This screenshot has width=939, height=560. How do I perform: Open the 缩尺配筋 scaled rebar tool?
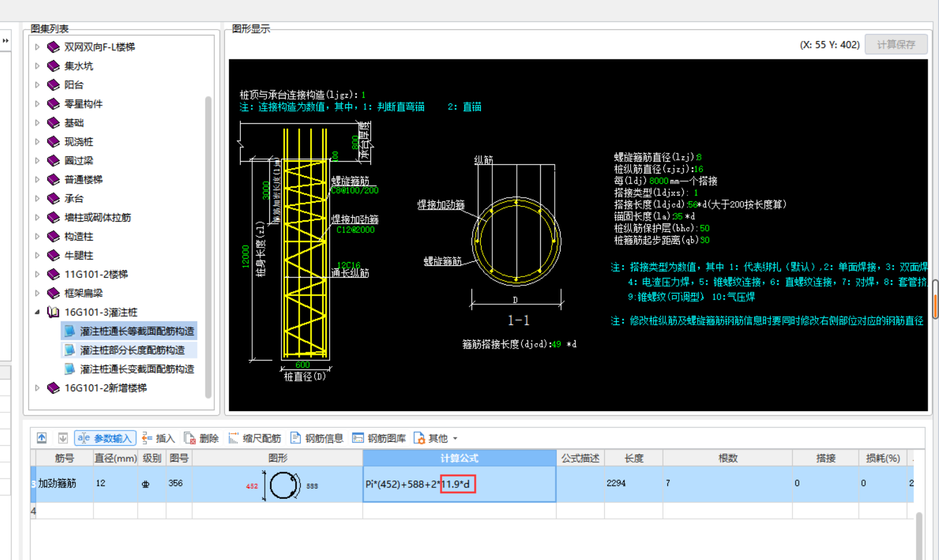point(255,438)
